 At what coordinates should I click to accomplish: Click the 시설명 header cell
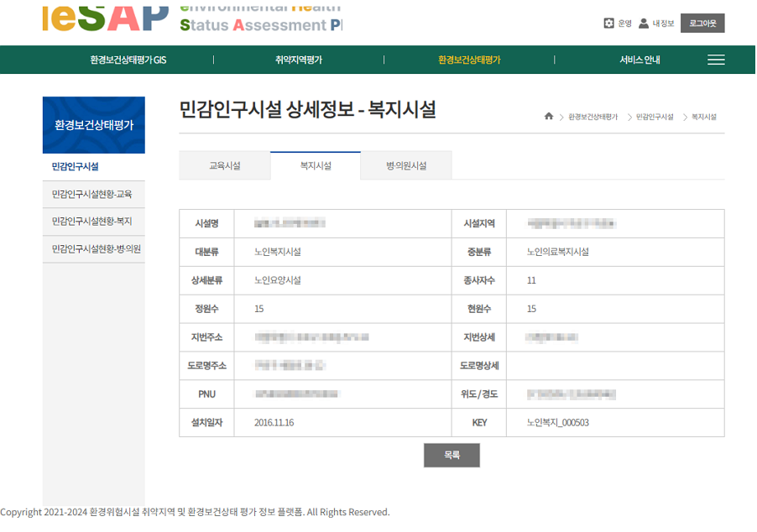pos(206,223)
